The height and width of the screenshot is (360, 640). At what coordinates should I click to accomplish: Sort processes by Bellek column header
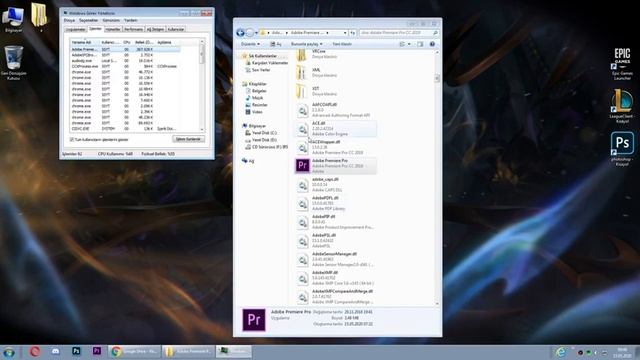click(x=144, y=42)
